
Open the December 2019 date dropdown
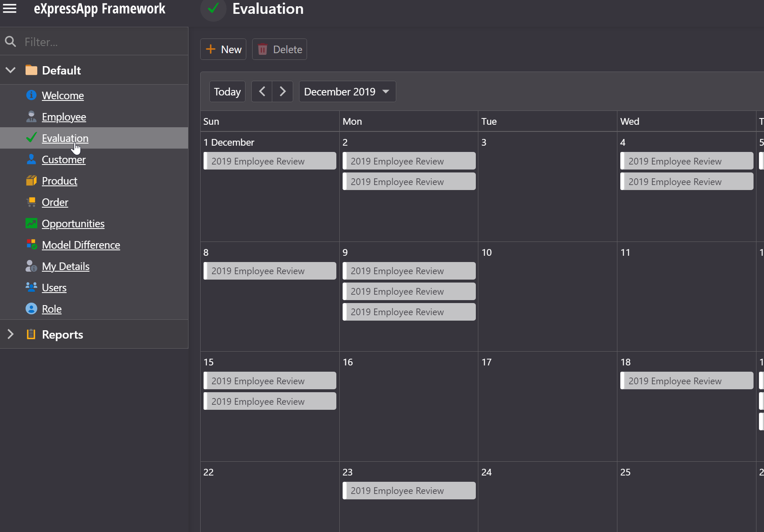pyautogui.click(x=347, y=91)
